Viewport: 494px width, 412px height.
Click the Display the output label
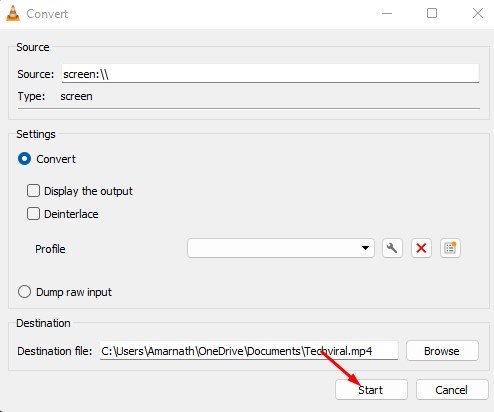pos(88,191)
